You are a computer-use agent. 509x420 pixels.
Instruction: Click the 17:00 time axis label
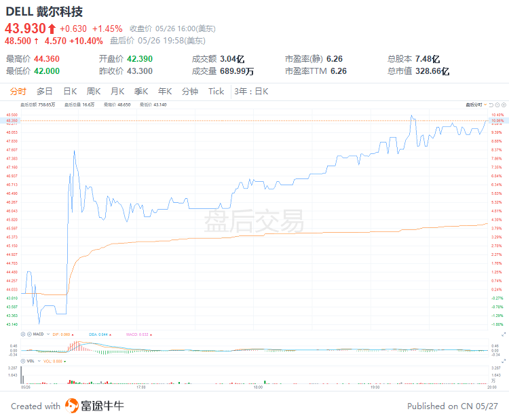[x=141, y=387]
